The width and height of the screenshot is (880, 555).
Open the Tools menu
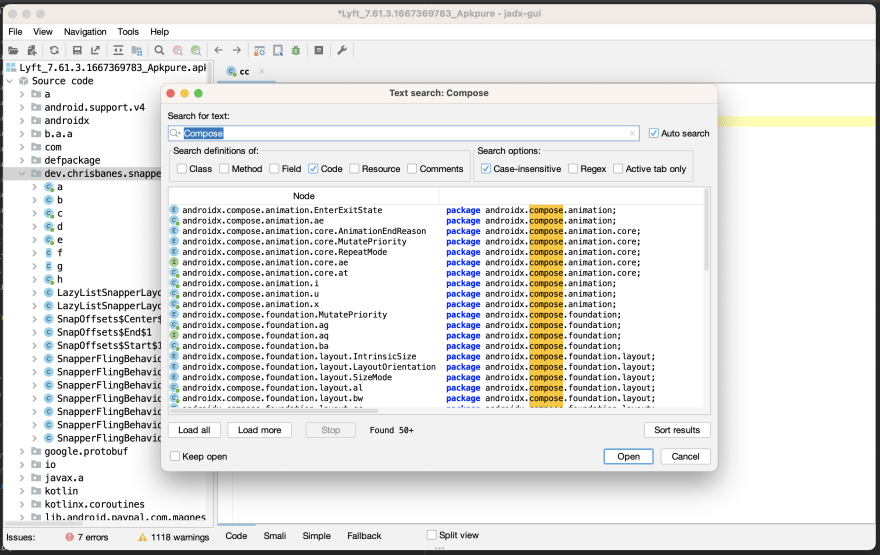click(128, 32)
